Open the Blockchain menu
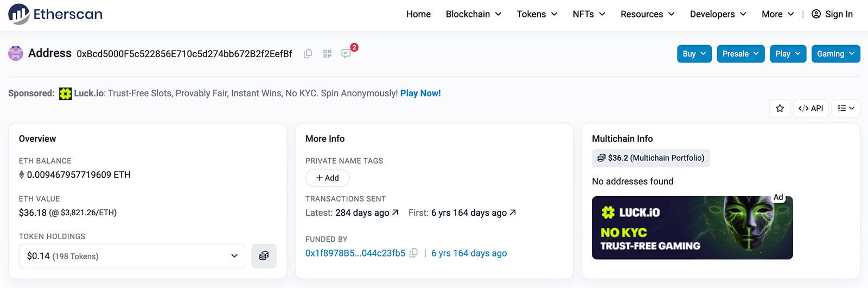 coord(473,14)
